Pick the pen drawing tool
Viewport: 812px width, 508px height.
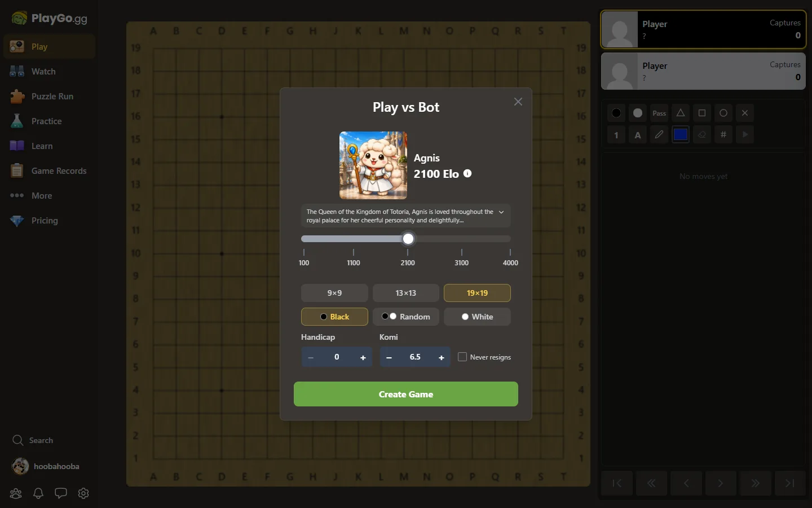659,135
